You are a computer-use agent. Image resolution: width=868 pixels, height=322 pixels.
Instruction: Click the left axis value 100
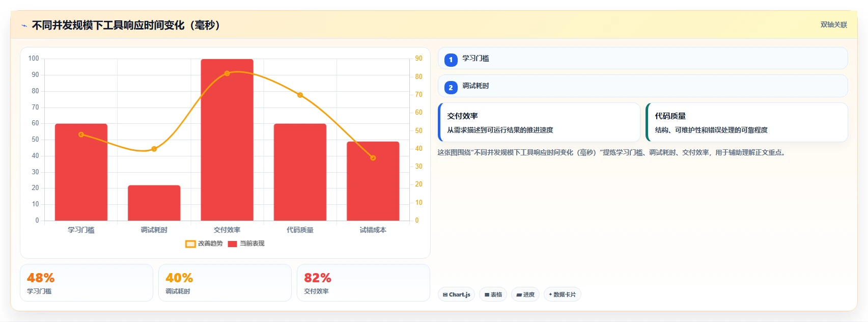click(x=34, y=59)
